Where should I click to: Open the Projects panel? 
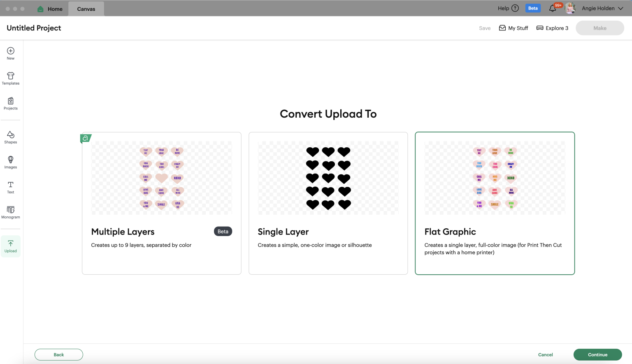10,104
